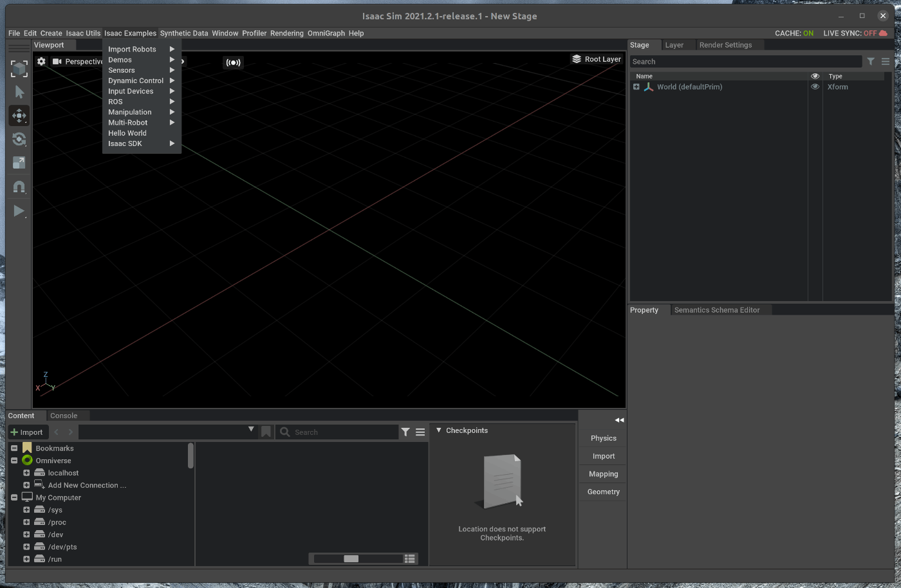Click the Stage search field
Image resolution: width=901 pixels, height=588 pixels.
tap(745, 62)
